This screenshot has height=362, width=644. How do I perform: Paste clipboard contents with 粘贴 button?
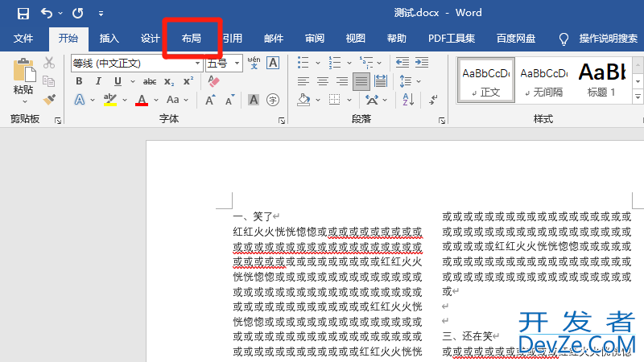coord(23,76)
